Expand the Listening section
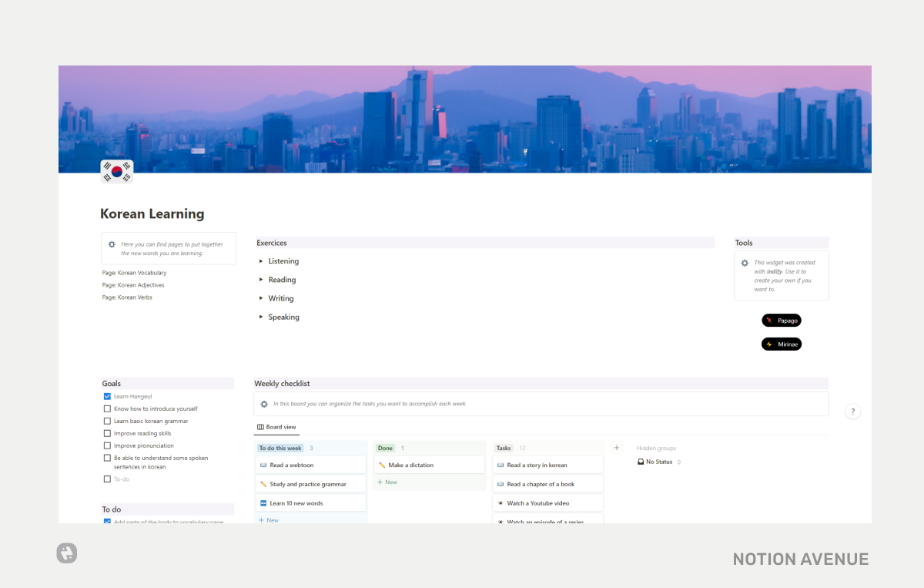 click(261, 260)
